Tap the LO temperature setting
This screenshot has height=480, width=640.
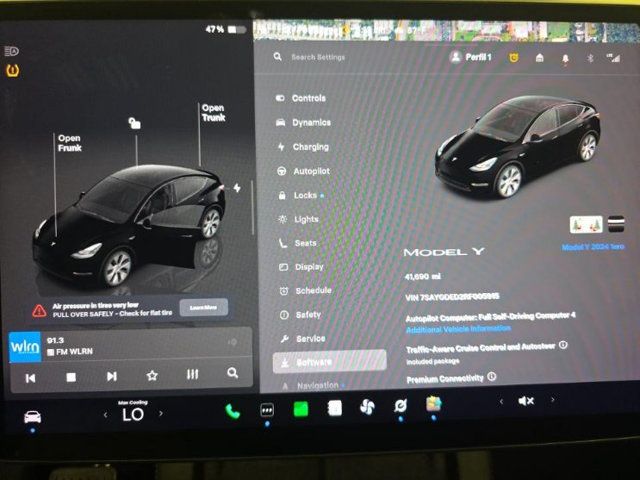[133, 415]
